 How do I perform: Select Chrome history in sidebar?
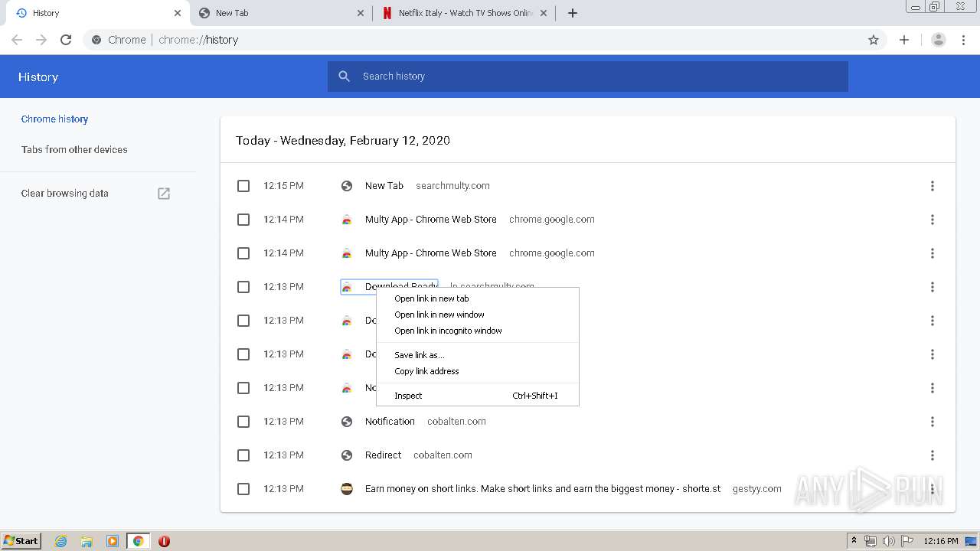tap(54, 119)
